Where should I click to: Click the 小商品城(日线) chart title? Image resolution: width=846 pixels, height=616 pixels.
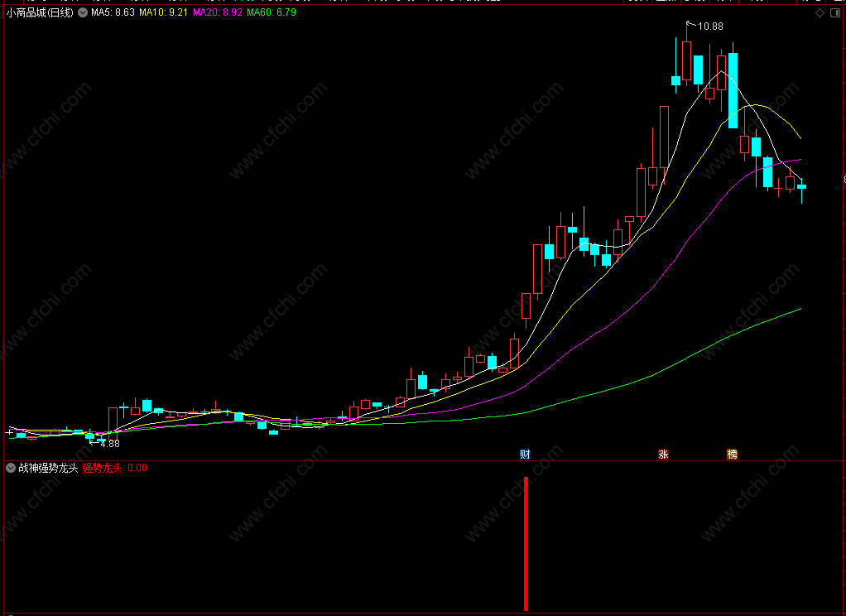(x=40, y=12)
